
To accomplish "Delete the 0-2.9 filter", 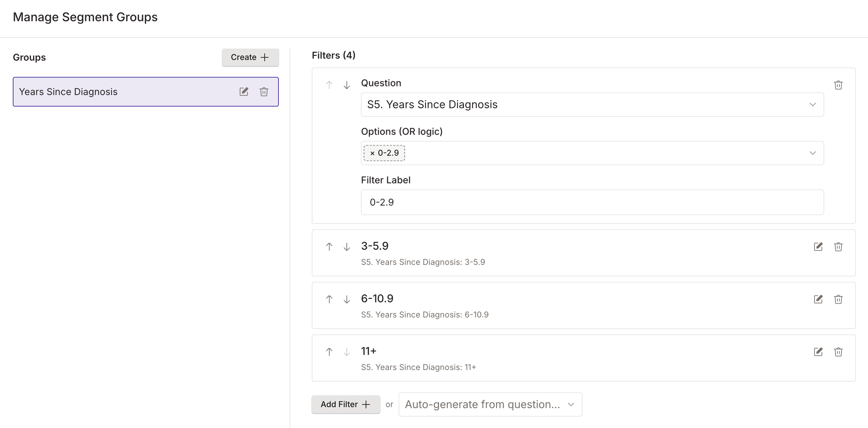I will tap(838, 85).
